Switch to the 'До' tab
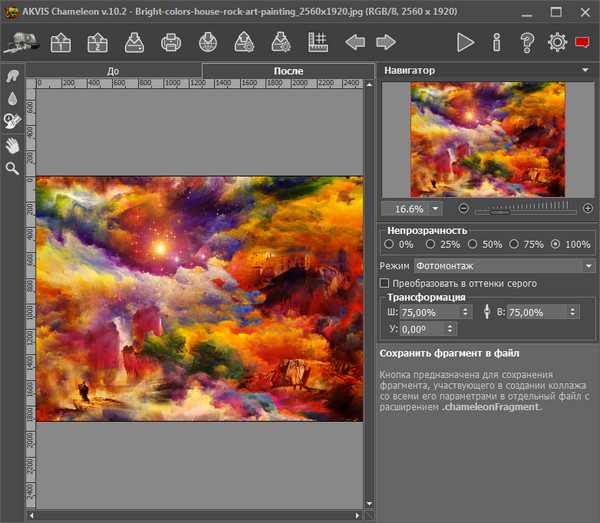600x523 pixels. (113, 71)
